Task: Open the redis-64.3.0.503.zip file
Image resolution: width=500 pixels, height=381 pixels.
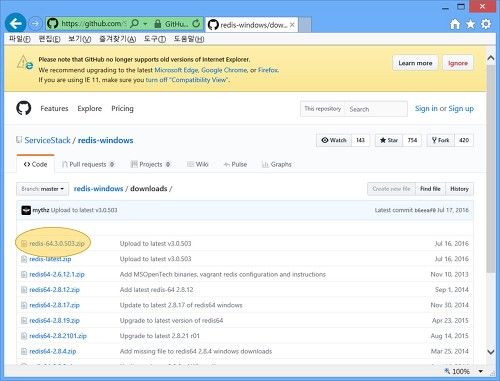Action: [57, 244]
